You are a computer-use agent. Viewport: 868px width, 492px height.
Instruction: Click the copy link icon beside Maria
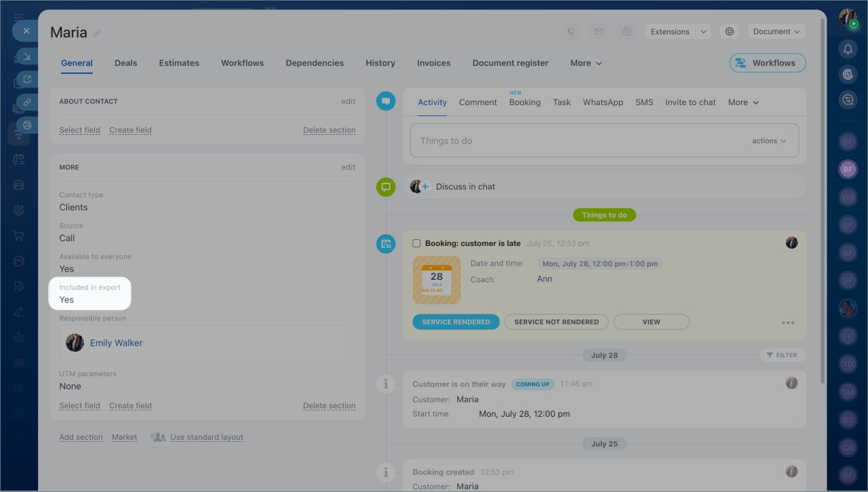click(x=97, y=33)
